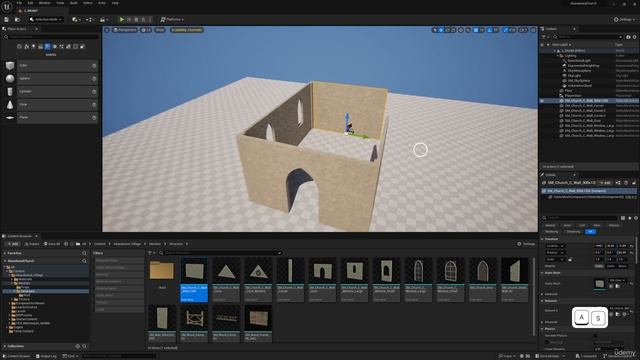Select the viewport Rotate tool
This screenshot has width=640, height=360.
coord(447,30)
